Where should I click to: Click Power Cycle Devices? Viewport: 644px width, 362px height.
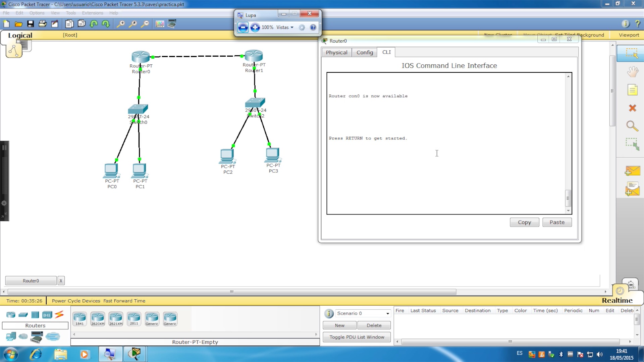(76, 301)
